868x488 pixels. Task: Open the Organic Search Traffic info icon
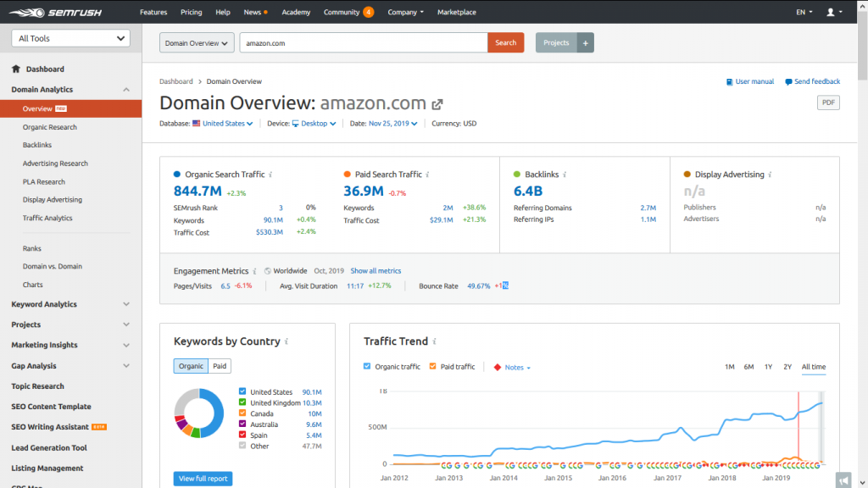[270, 175]
